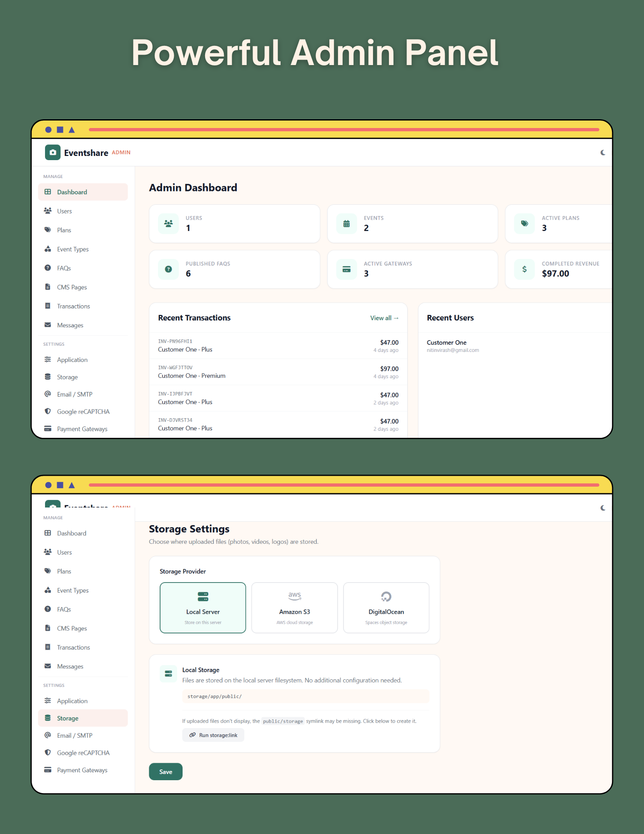Open Messages in lower window sidebar
The height and width of the screenshot is (834, 644).
[83, 666]
